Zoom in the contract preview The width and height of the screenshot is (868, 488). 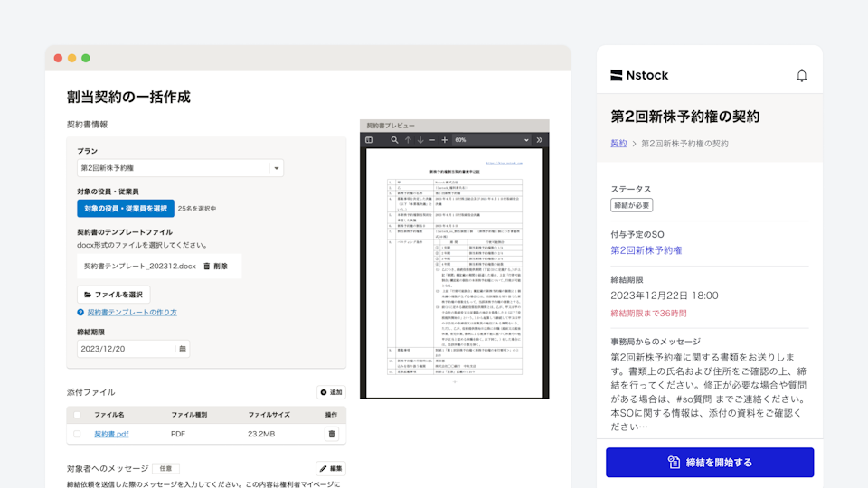pyautogui.click(x=444, y=140)
